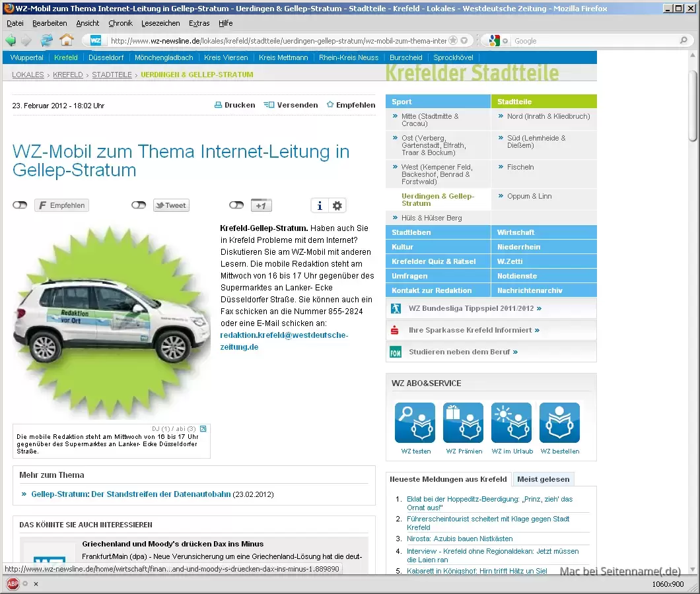The width and height of the screenshot is (700, 594).
Task: Click the Firefox reload button
Action: 46,40
